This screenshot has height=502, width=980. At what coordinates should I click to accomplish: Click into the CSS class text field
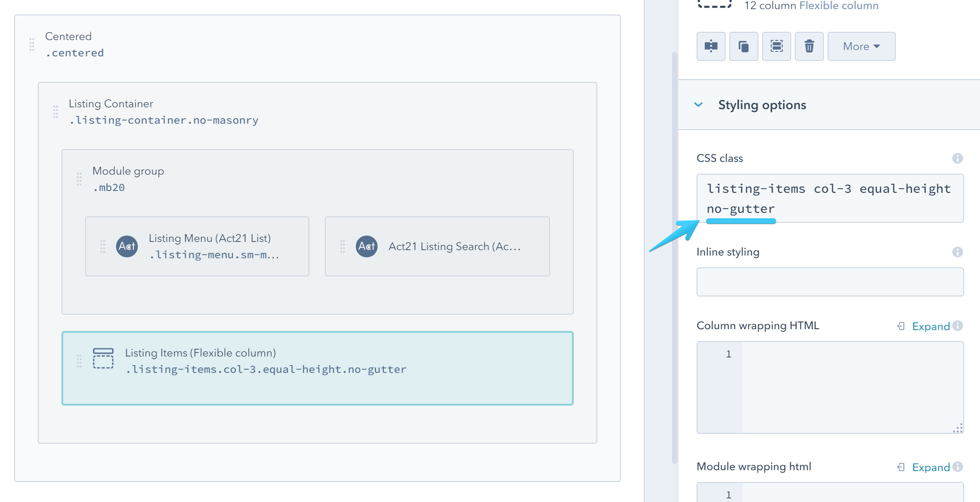point(830,198)
